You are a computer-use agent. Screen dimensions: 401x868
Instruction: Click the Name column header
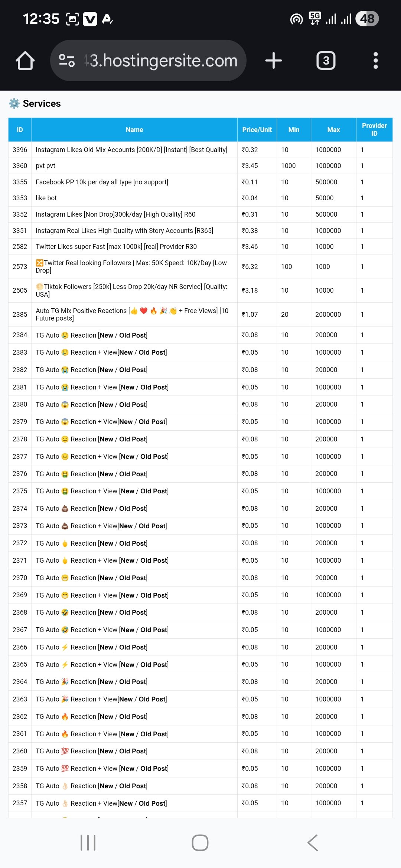pyautogui.click(x=134, y=130)
